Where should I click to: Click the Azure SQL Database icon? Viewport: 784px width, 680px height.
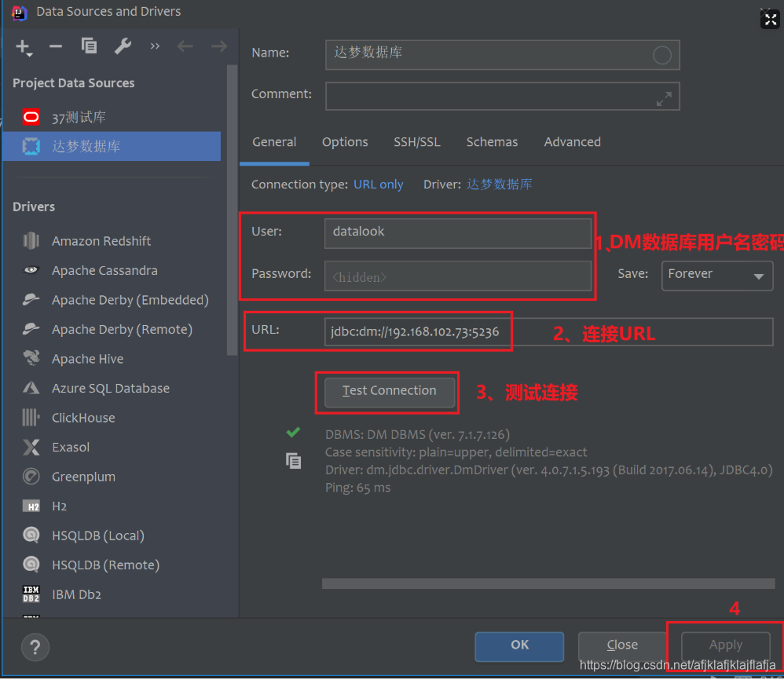(x=31, y=388)
